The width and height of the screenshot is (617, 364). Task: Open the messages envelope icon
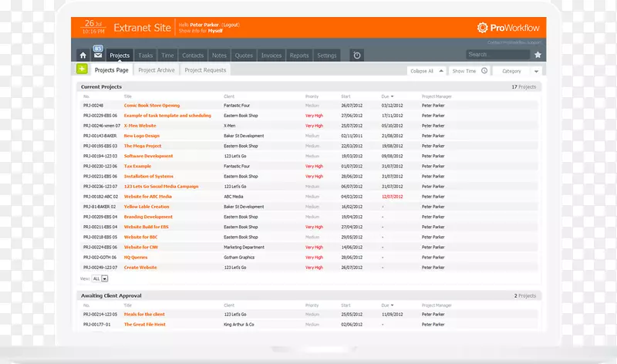pyautogui.click(x=97, y=56)
